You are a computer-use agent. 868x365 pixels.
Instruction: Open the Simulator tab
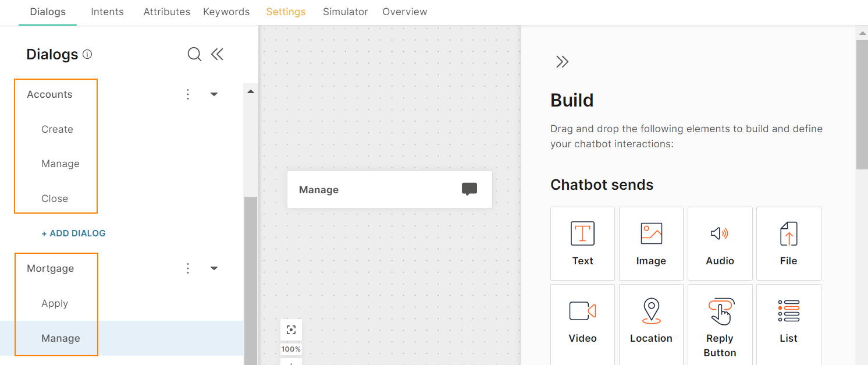pyautogui.click(x=346, y=12)
